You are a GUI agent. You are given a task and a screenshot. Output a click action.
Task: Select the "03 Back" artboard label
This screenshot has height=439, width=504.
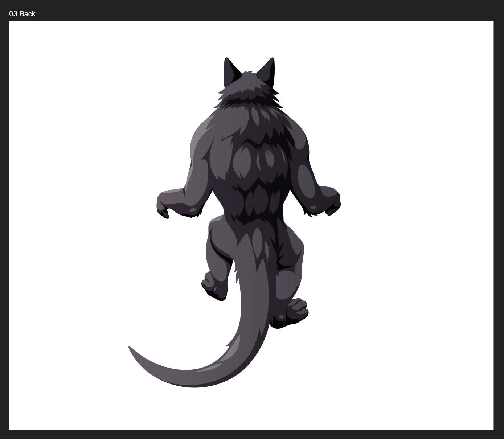pos(22,14)
